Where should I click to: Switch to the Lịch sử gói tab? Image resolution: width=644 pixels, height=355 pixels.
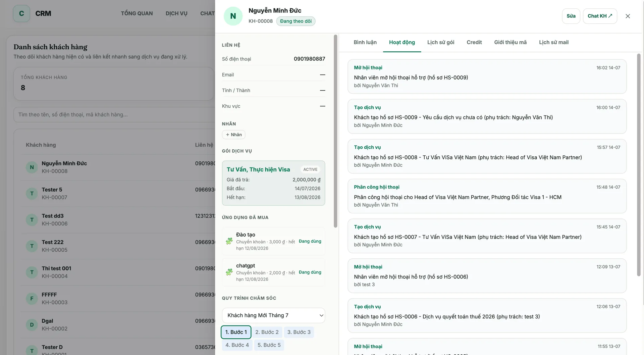[x=441, y=42]
